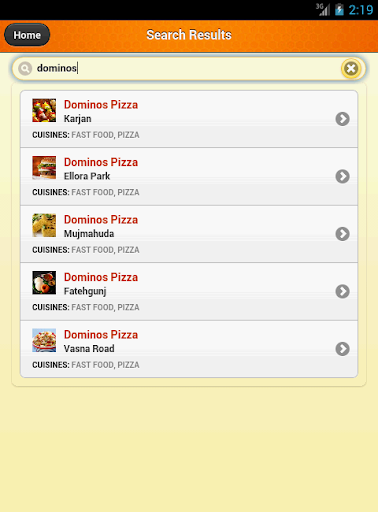Focus the dominos search field

[189, 69]
